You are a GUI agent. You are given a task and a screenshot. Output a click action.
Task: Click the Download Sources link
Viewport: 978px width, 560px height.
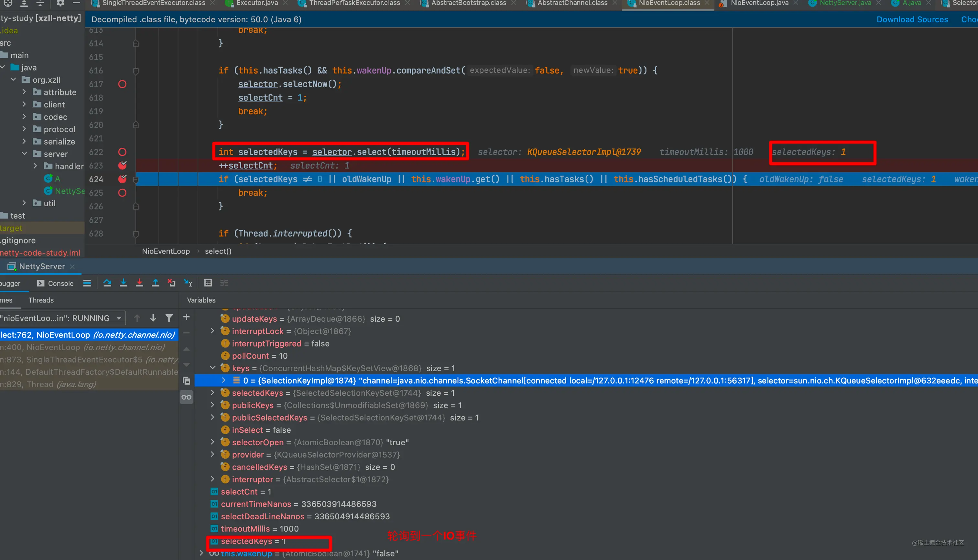[912, 20]
